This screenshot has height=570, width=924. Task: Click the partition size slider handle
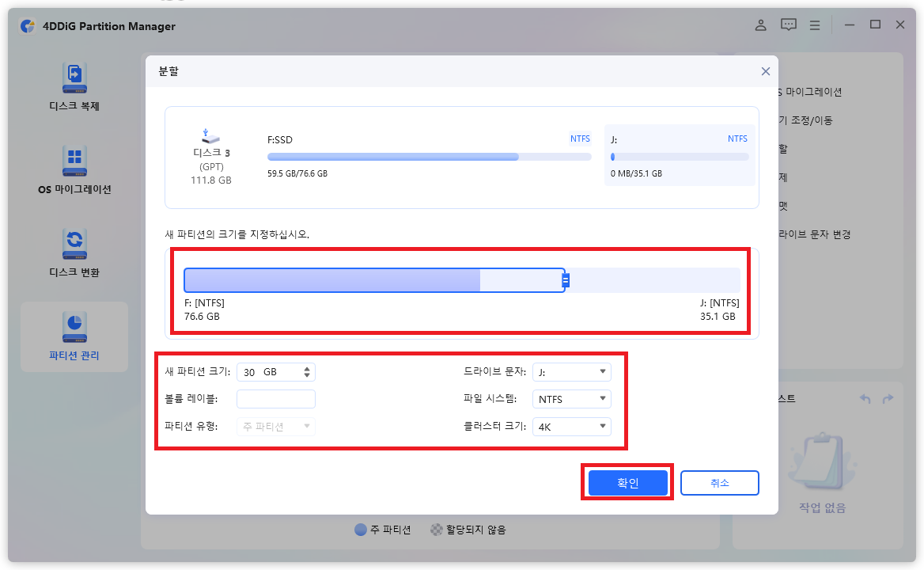point(566,280)
